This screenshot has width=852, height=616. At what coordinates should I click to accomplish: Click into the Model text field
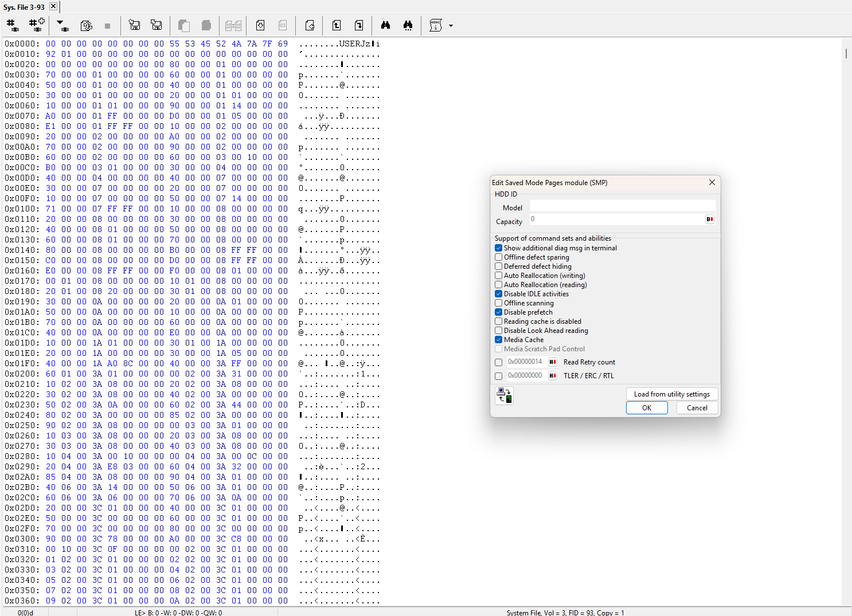[x=622, y=206]
